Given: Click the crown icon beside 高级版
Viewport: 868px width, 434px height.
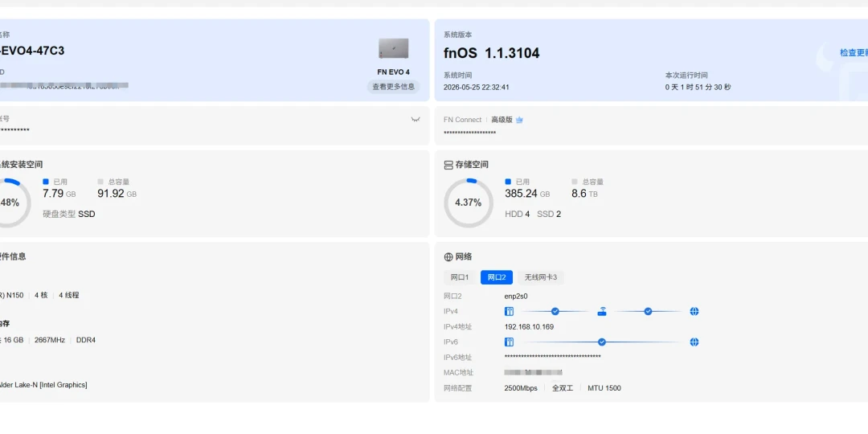Looking at the screenshot, I should coord(519,120).
